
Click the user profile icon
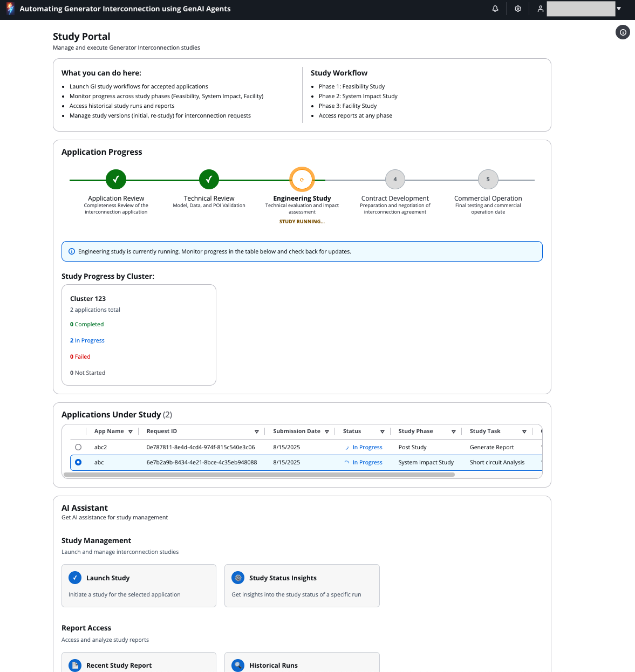[540, 9]
